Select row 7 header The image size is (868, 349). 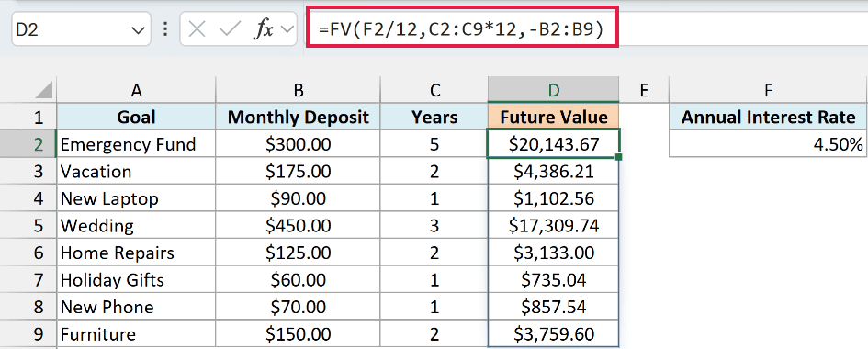(28, 280)
